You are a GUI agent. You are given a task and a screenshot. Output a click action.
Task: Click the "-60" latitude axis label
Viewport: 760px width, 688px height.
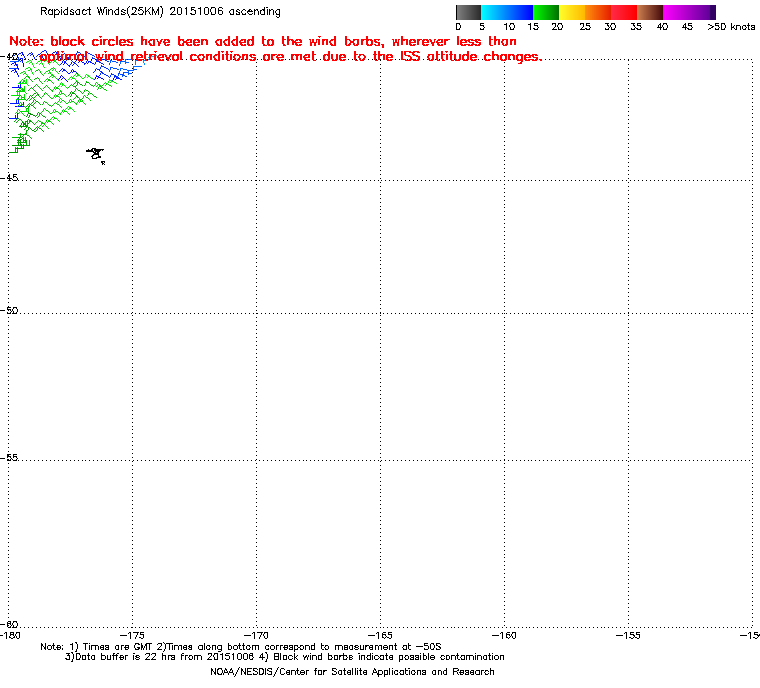point(9,624)
